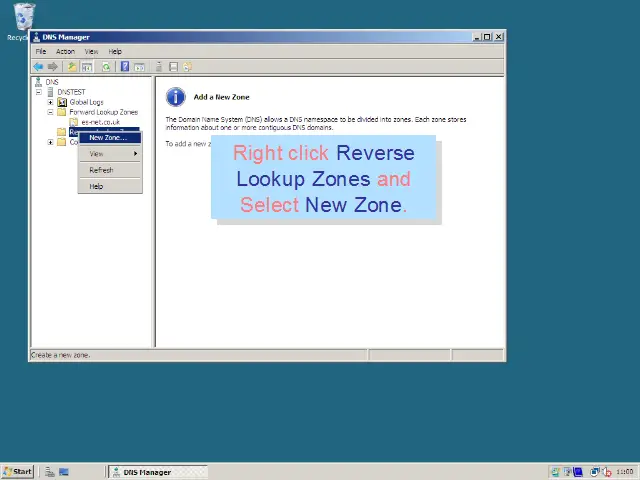The image size is (640, 480).
Task: Select the Forward Lookup Zones label
Action: pos(104,112)
